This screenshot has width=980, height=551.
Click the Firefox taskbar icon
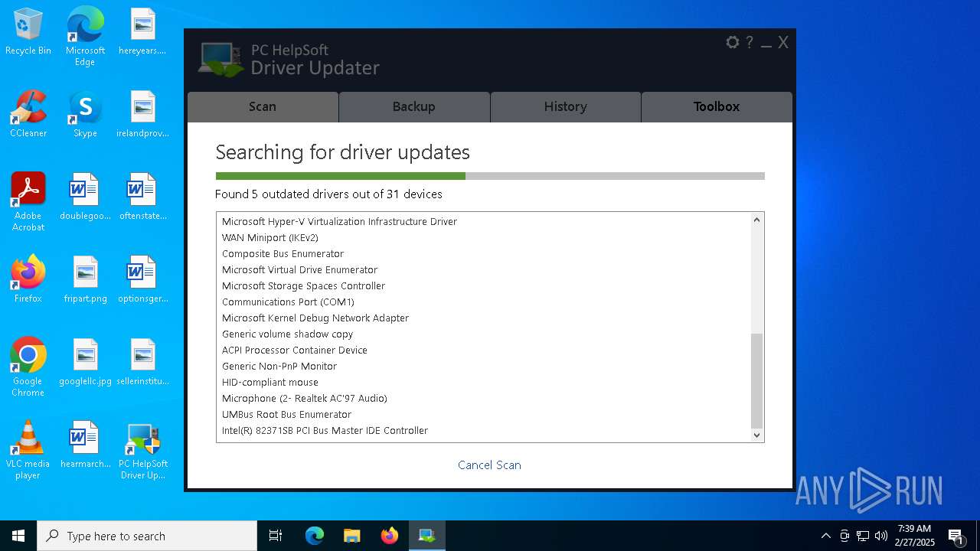pyautogui.click(x=390, y=536)
